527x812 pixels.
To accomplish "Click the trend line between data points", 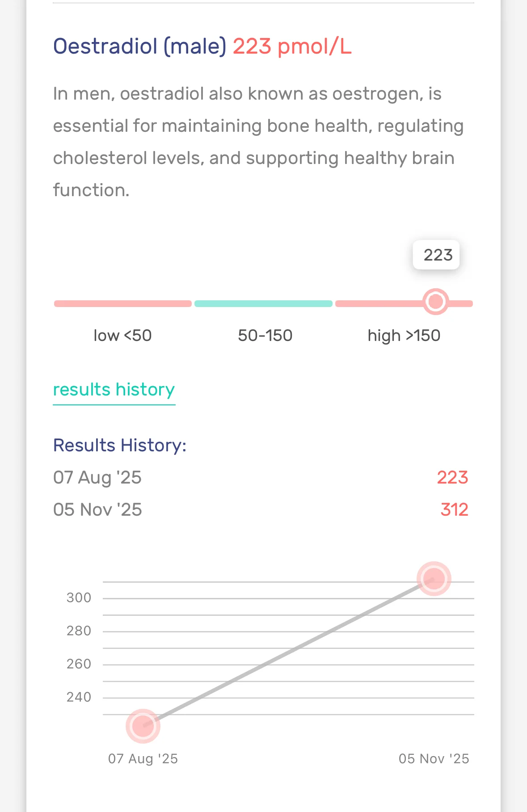I will [288, 652].
